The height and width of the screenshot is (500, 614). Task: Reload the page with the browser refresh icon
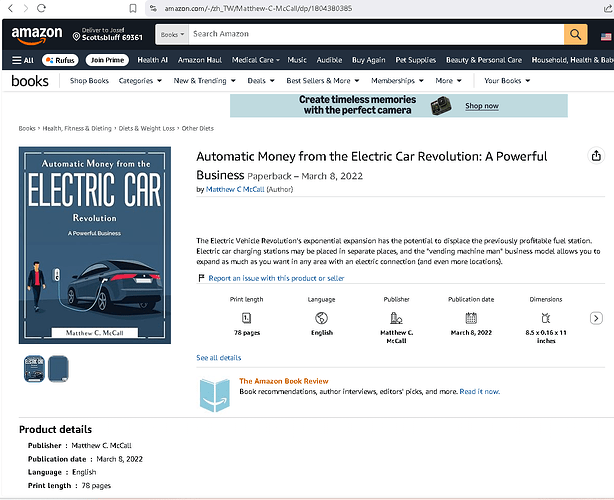pos(42,8)
